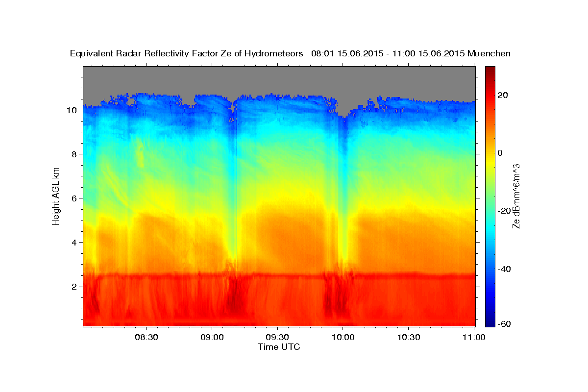Select the 09:00 time axis label
The image size is (588, 392).
[x=212, y=337]
